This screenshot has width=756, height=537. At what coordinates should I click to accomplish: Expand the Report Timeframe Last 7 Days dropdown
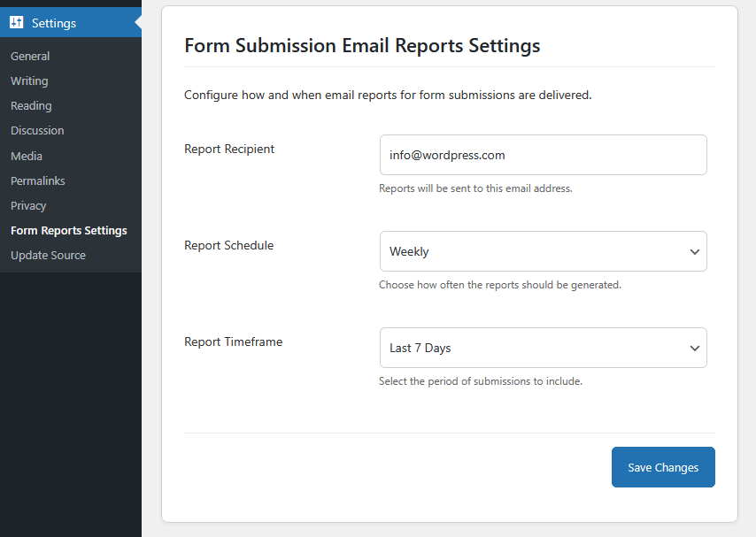(531, 348)
